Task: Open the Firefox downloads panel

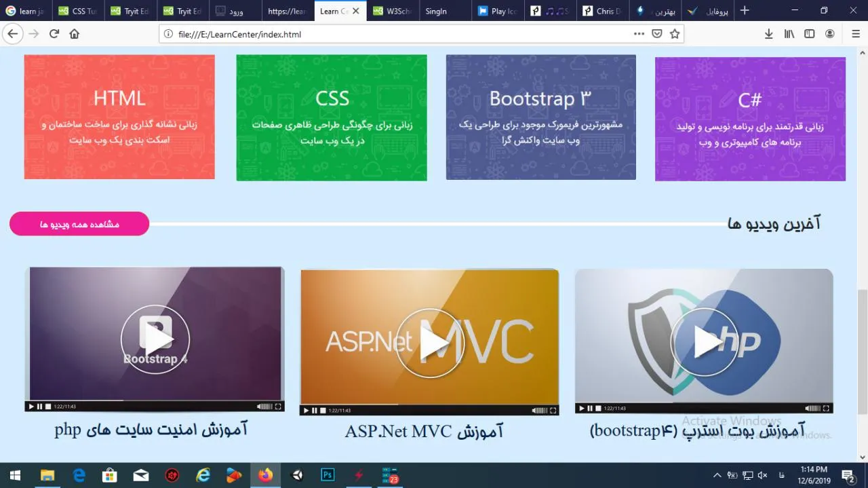Action: point(768,34)
